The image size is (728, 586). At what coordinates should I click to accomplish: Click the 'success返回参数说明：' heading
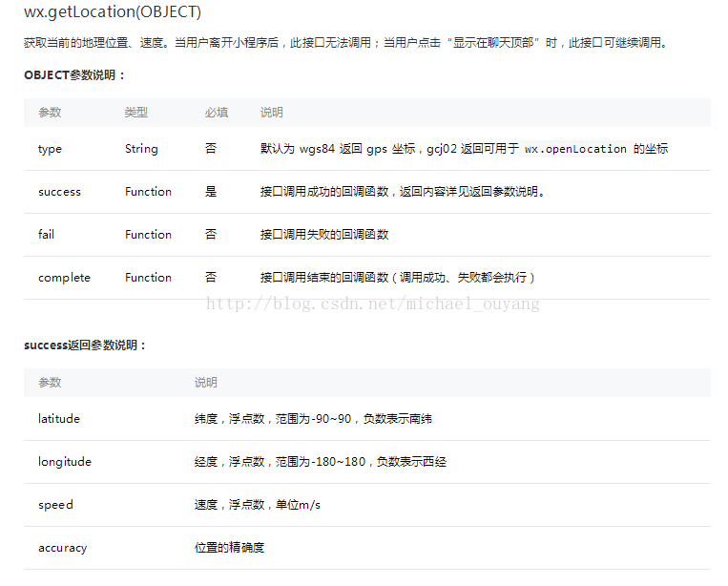[86, 345]
